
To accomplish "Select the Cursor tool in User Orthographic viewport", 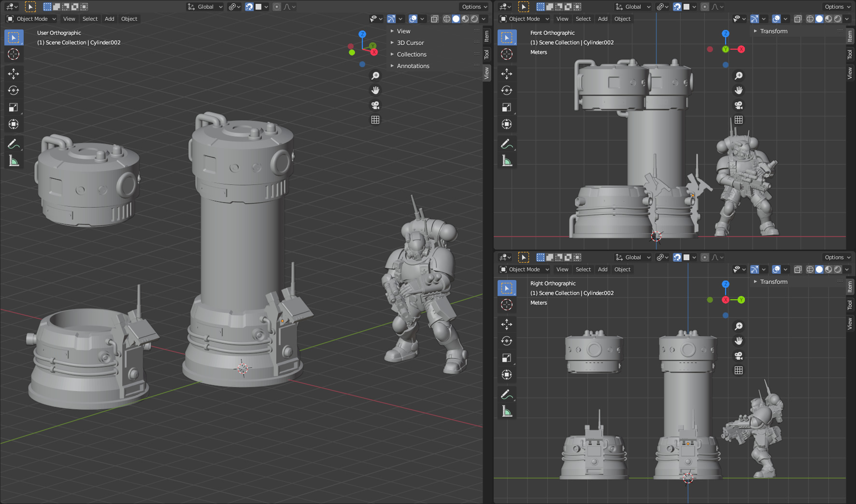I will click(14, 54).
